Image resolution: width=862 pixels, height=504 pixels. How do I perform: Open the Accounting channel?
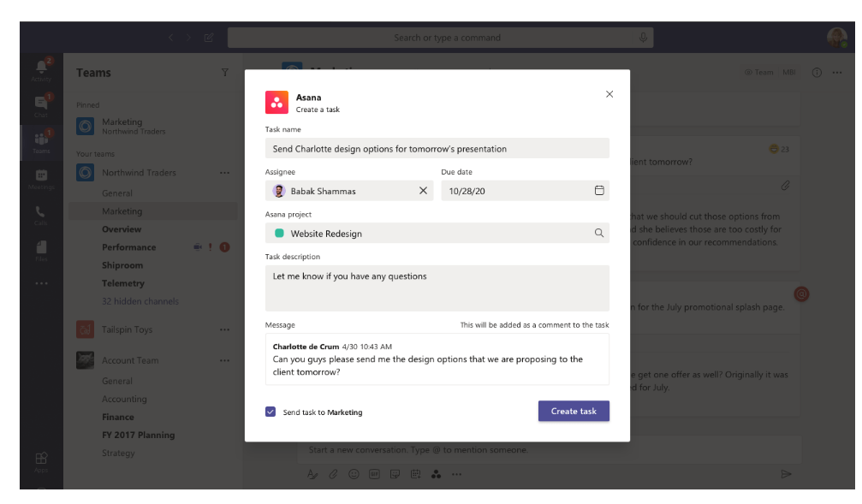(x=124, y=399)
